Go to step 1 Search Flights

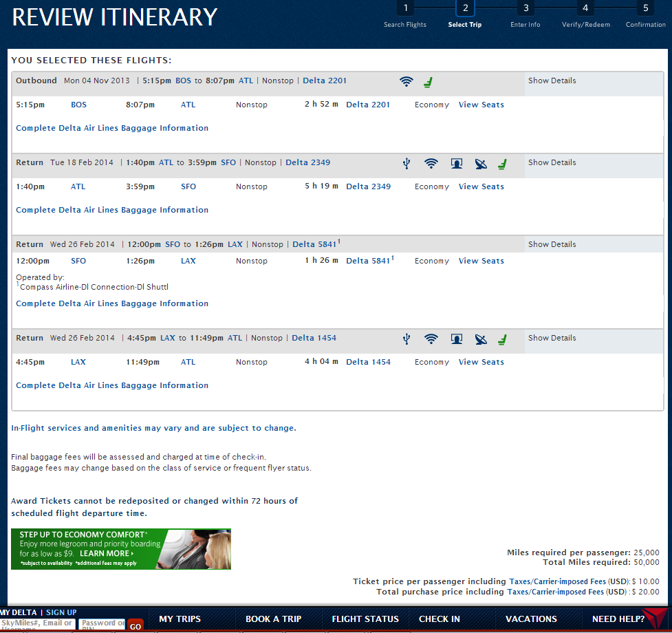[405, 15]
